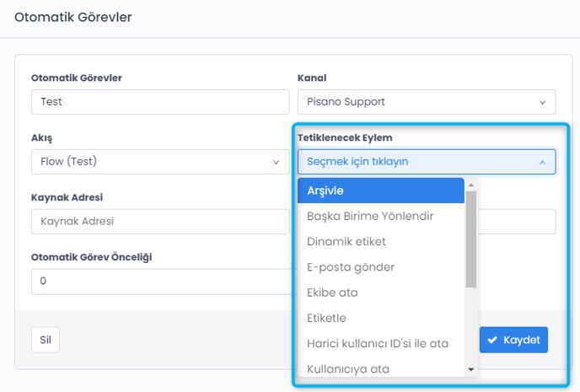Choose the Etiketle option

pyautogui.click(x=380, y=318)
